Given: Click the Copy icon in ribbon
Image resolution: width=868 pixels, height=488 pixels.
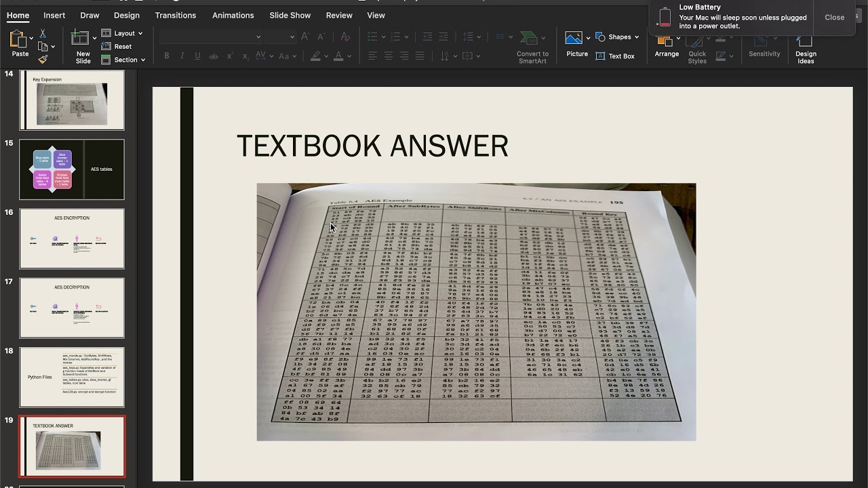Looking at the screenshot, I should point(43,46).
